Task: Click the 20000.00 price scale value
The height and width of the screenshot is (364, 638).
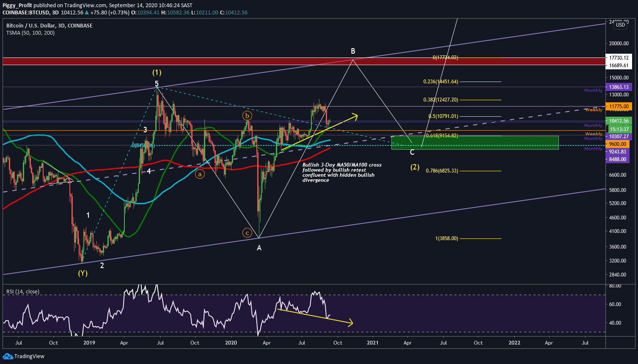Action: [619, 44]
